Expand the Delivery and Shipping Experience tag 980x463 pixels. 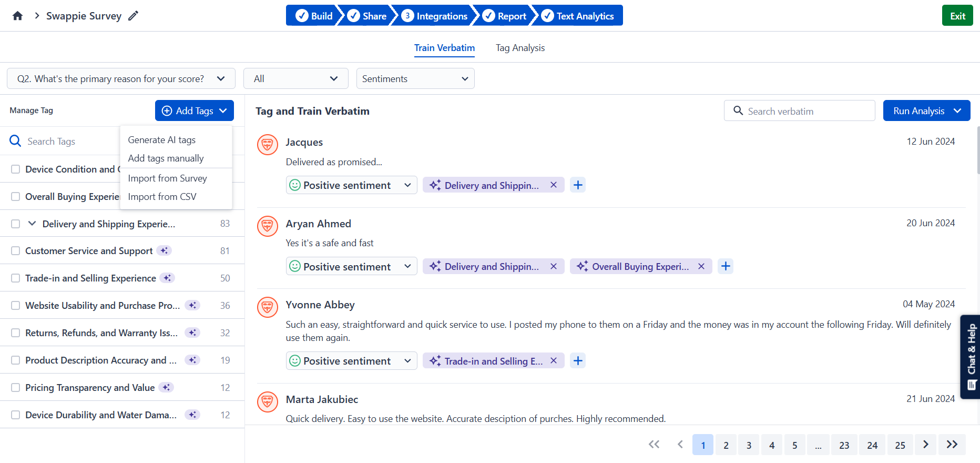point(32,224)
